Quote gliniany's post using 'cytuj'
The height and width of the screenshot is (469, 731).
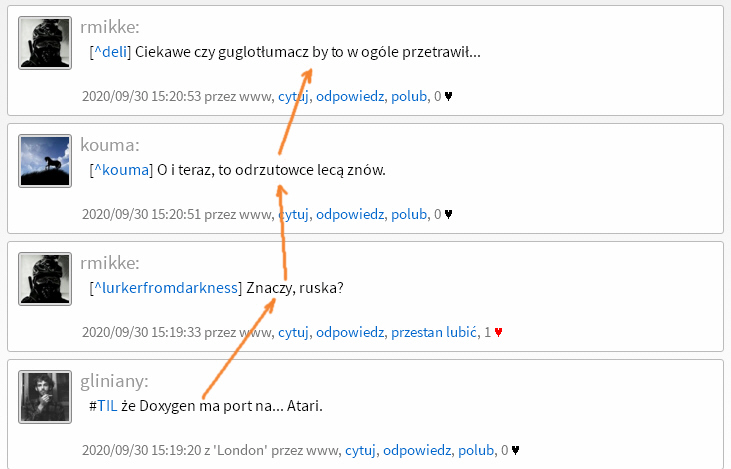360,450
